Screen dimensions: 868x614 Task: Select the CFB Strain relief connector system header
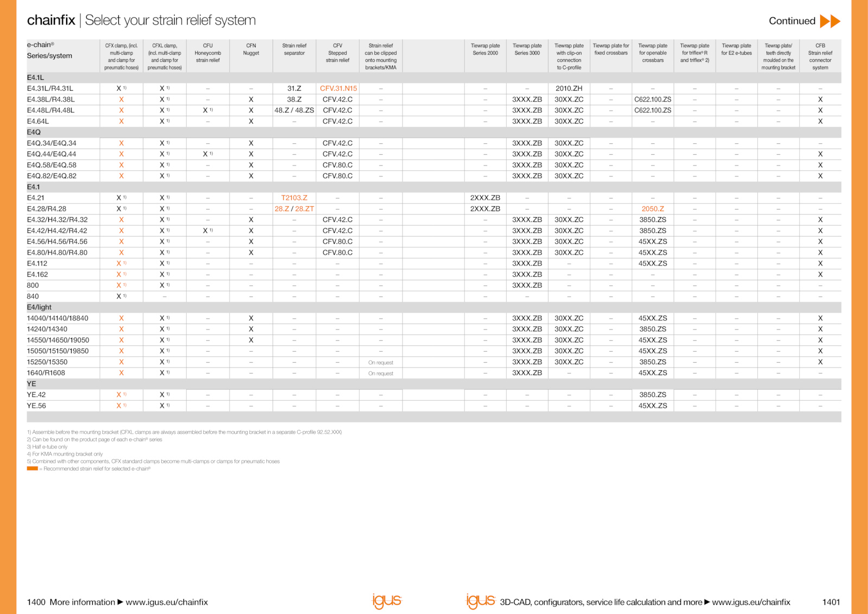coord(820,56)
